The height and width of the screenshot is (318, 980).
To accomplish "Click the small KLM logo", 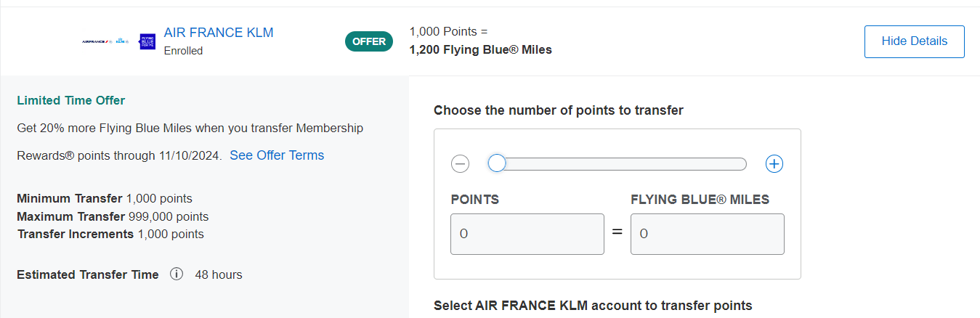I will (123, 41).
